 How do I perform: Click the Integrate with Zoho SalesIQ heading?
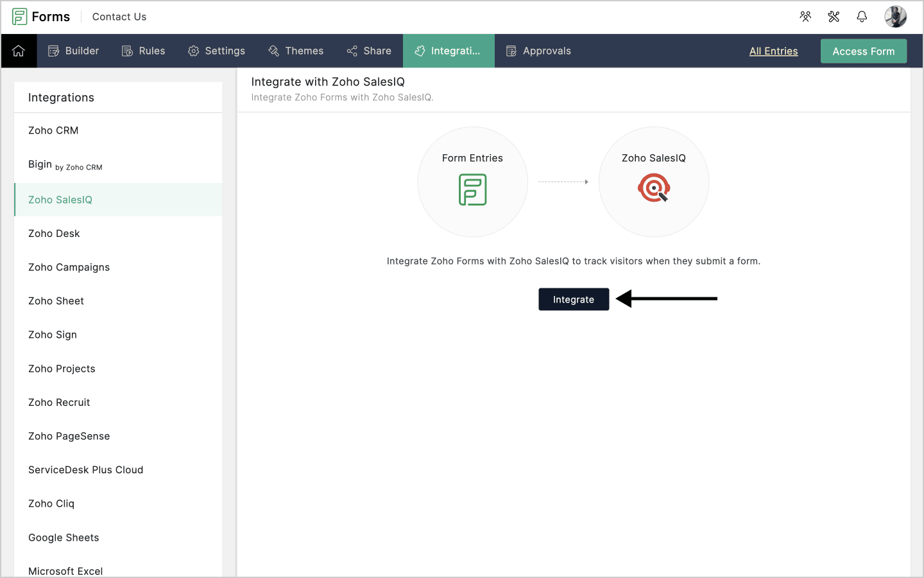click(328, 82)
